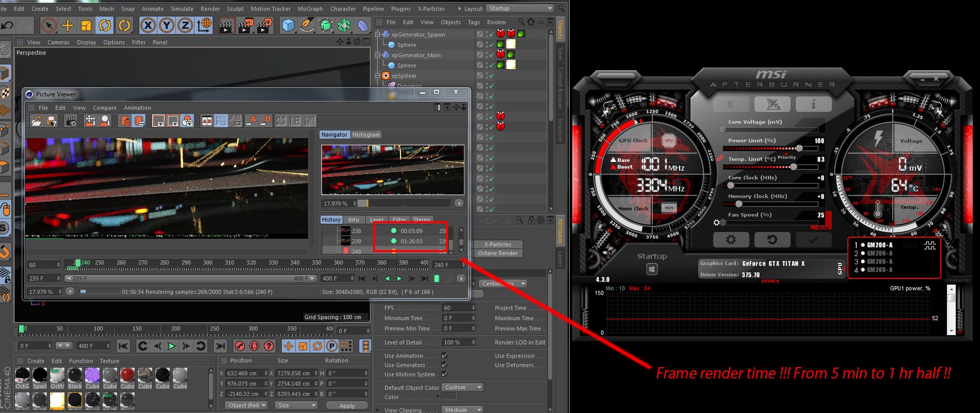The image size is (980, 413).
Task: Click the Set as A icon in Picture Viewer
Action: 251,121
